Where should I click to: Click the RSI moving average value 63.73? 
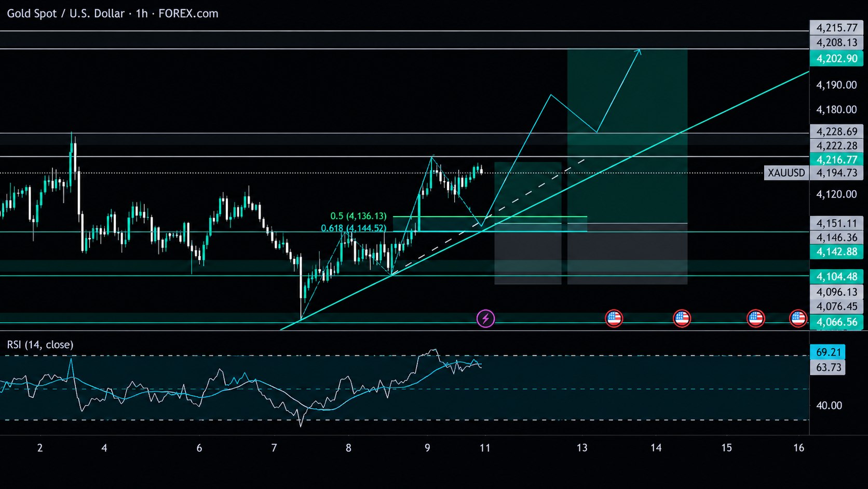828,367
